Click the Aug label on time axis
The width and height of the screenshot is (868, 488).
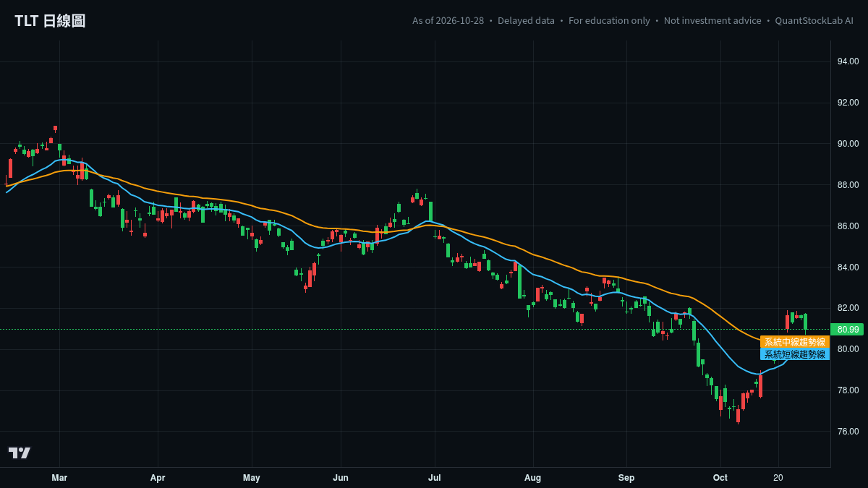532,478
